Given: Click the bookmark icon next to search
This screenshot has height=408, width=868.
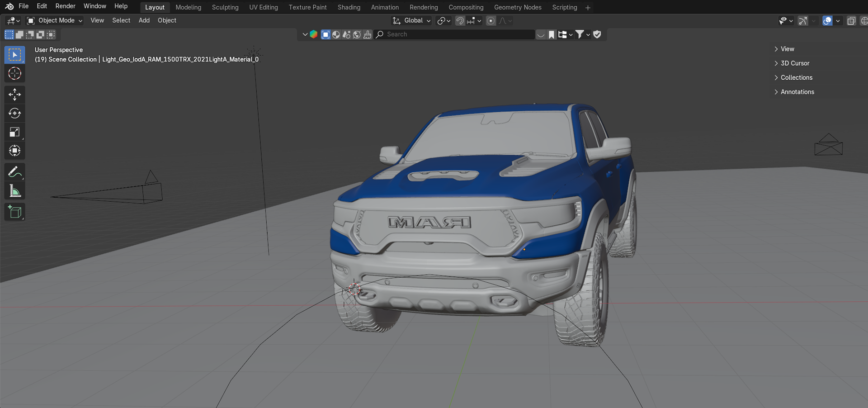Looking at the screenshot, I should click(552, 34).
